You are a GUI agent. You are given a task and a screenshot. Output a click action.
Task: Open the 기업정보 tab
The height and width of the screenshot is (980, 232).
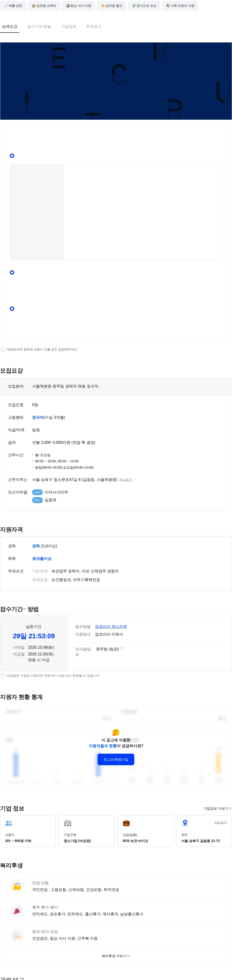(x=69, y=27)
